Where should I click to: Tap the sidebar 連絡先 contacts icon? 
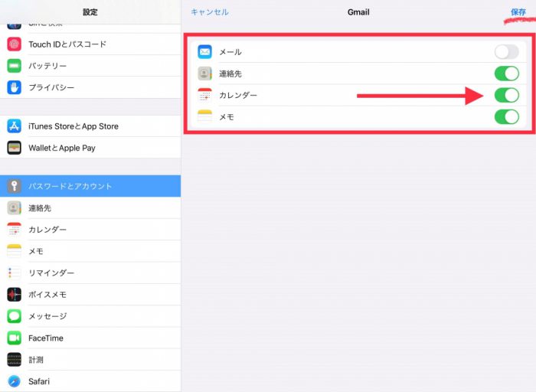[x=14, y=207]
